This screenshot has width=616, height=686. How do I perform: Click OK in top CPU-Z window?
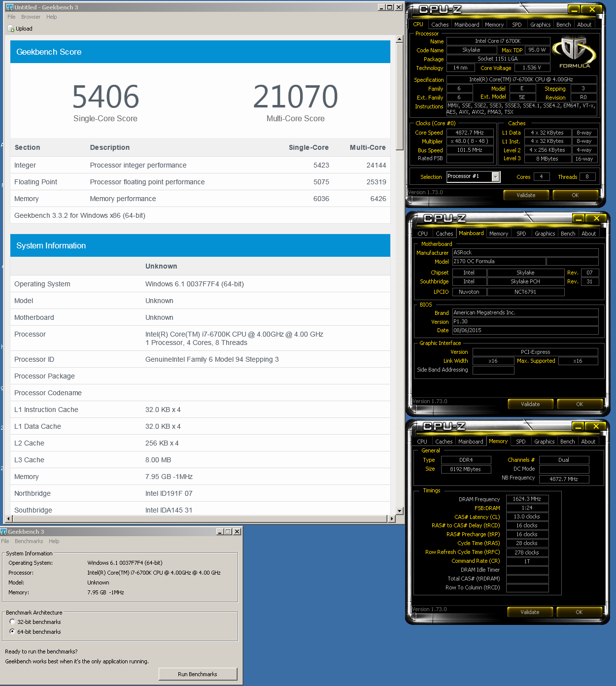click(575, 195)
